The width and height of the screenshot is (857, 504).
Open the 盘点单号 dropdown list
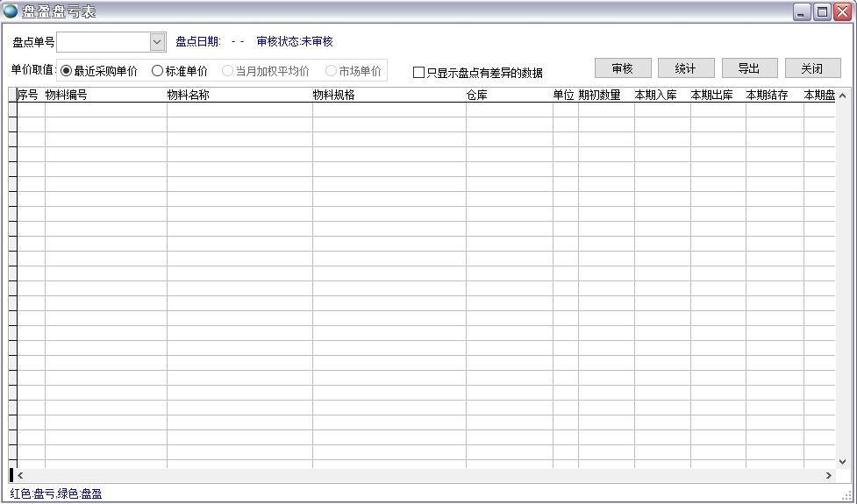click(x=157, y=42)
